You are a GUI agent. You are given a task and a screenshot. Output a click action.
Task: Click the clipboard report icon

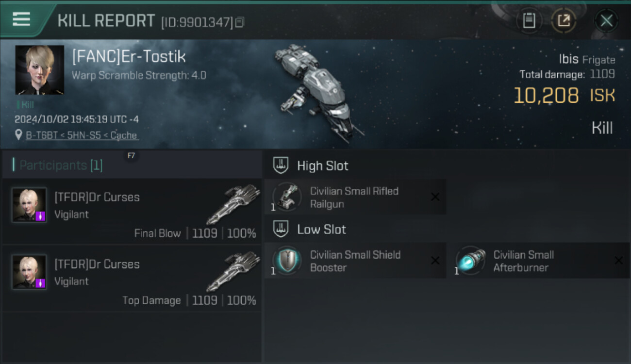point(529,21)
